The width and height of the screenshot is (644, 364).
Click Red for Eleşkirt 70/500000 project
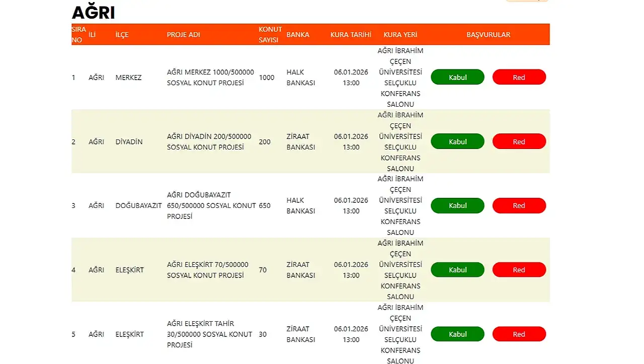[x=519, y=270]
